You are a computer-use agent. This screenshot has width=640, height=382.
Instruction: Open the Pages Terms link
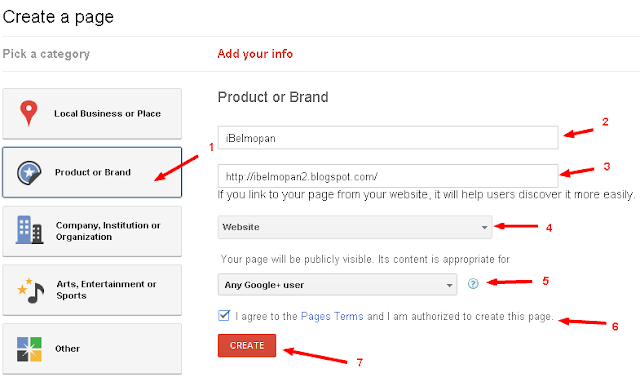pos(332,316)
